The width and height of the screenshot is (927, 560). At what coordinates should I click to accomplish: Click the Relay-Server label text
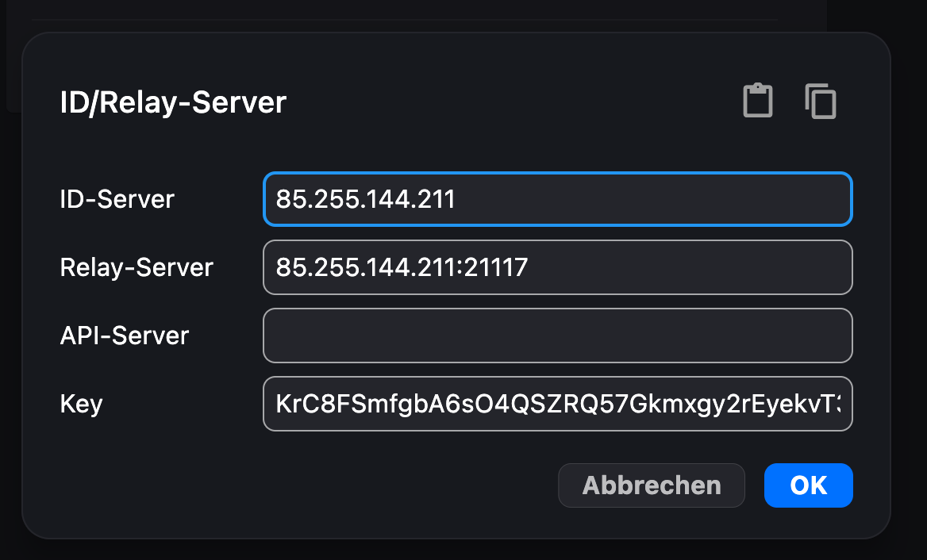[x=137, y=267]
